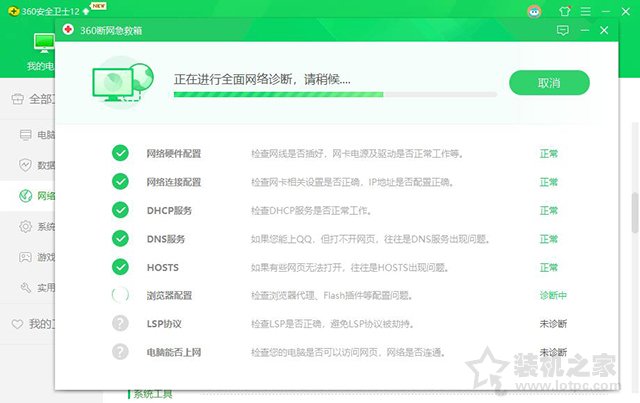Select 电脑 category icon in sidebar
This screenshot has width=640, height=403.
tap(25, 135)
